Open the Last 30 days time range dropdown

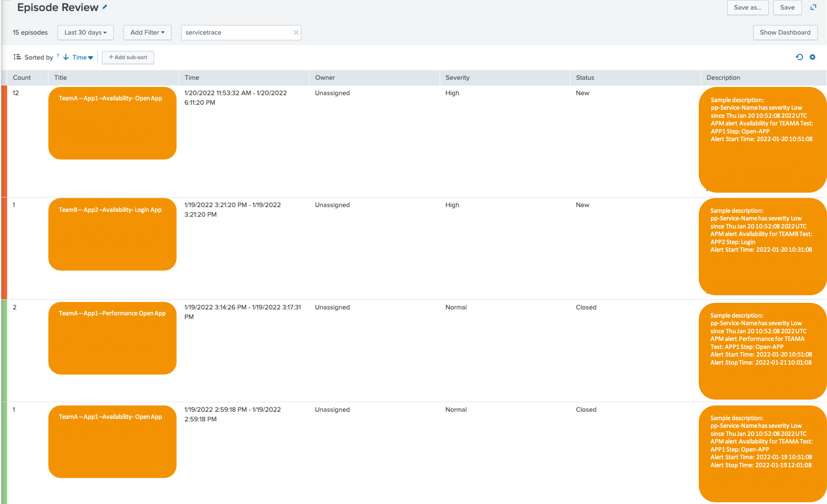[x=85, y=32]
